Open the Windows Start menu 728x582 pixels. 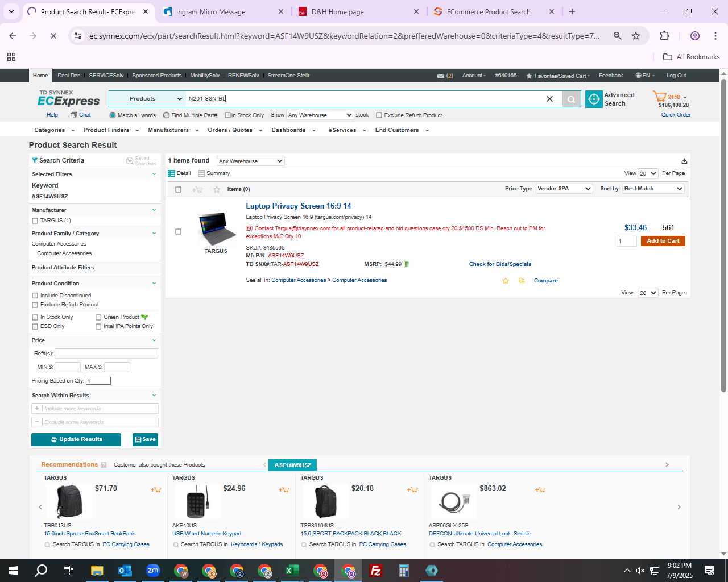pos(14,571)
